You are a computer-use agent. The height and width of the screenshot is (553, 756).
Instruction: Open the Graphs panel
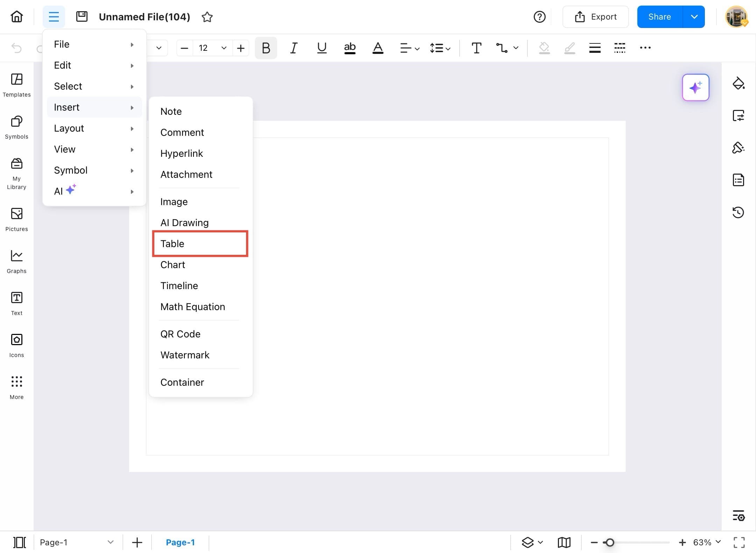[x=16, y=261]
